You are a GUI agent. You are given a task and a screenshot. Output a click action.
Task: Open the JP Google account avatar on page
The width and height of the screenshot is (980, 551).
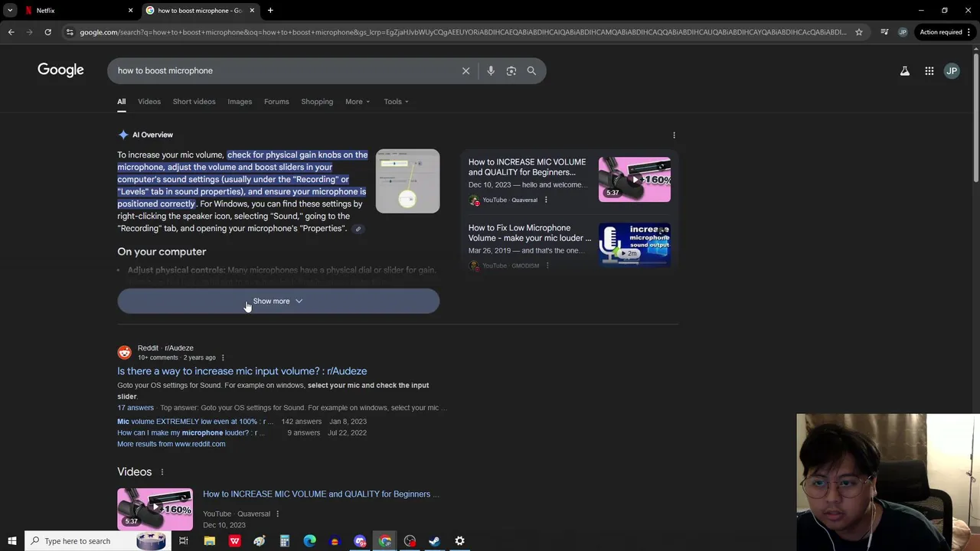[952, 70]
